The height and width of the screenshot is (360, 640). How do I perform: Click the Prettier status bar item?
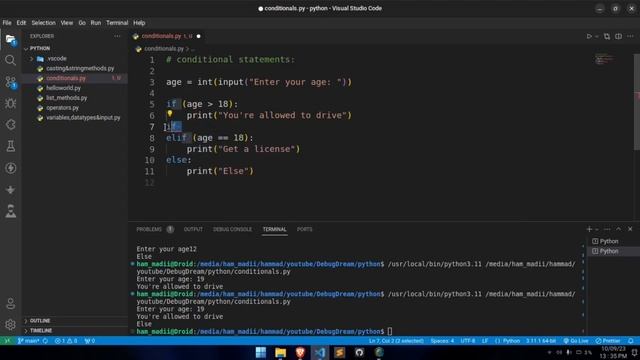coord(608,340)
